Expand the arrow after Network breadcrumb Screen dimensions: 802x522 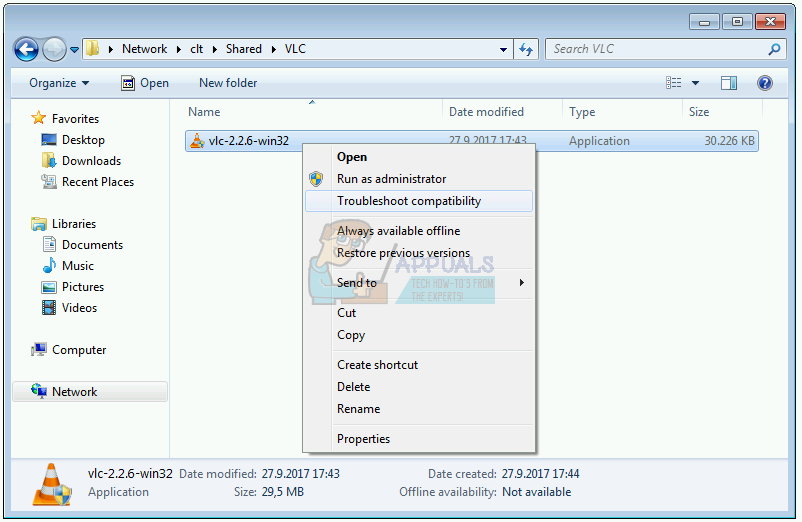point(179,49)
